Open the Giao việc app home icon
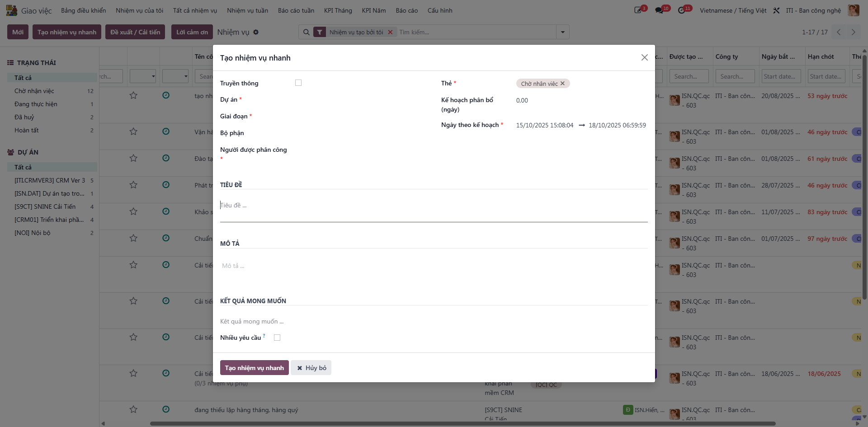 pyautogui.click(x=11, y=10)
